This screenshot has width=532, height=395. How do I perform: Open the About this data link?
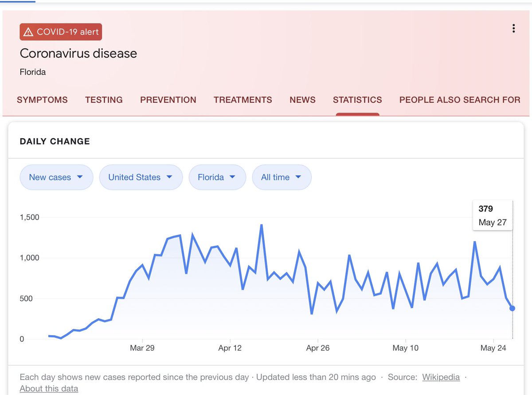point(49,389)
